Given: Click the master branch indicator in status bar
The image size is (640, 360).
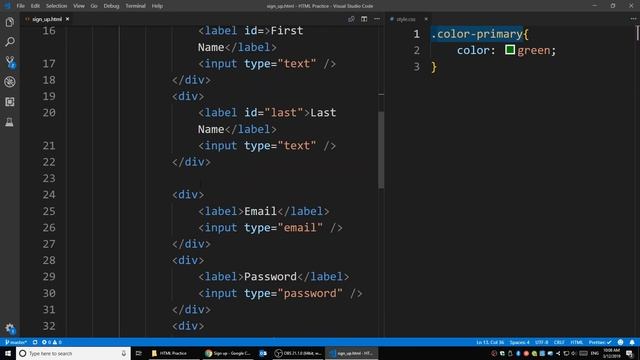Looking at the screenshot, I should 16,342.
